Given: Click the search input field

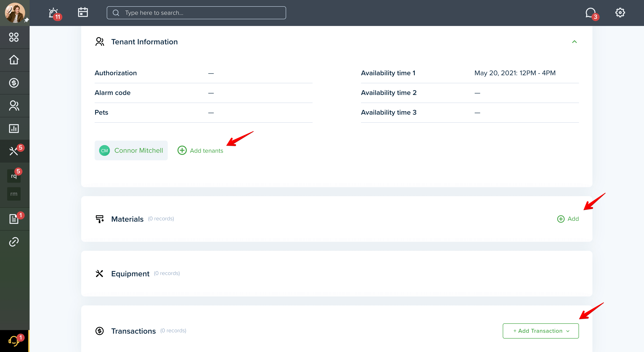Looking at the screenshot, I should pos(196,13).
